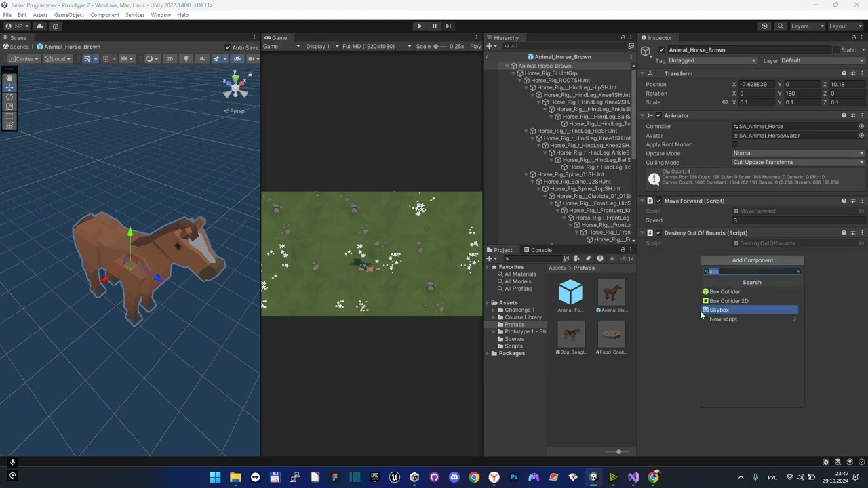Toggle 2D view mode in Scene

click(x=170, y=59)
